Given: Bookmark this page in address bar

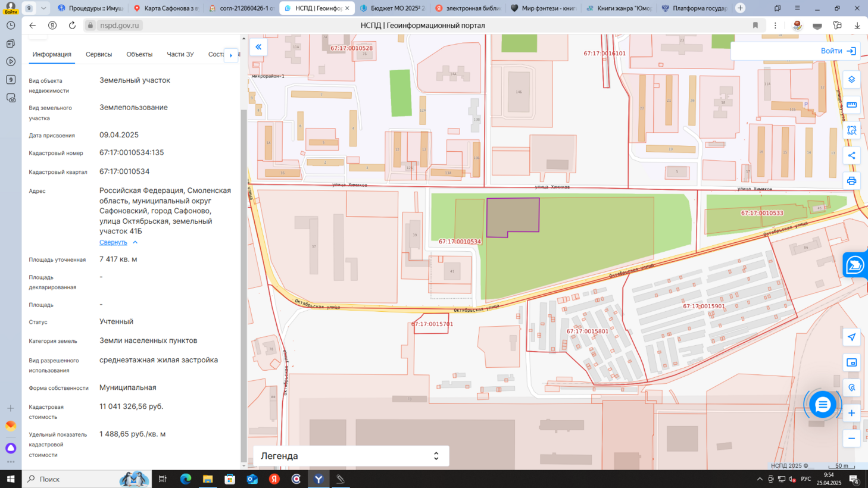Looking at the screenshot, I should point(755,26).
